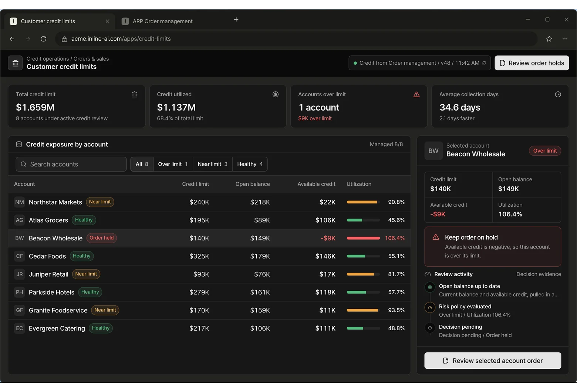Click the Open balance up to date activity icon
Image resolution: width=577 pixels, height=392 pixels.
point(430,287)
